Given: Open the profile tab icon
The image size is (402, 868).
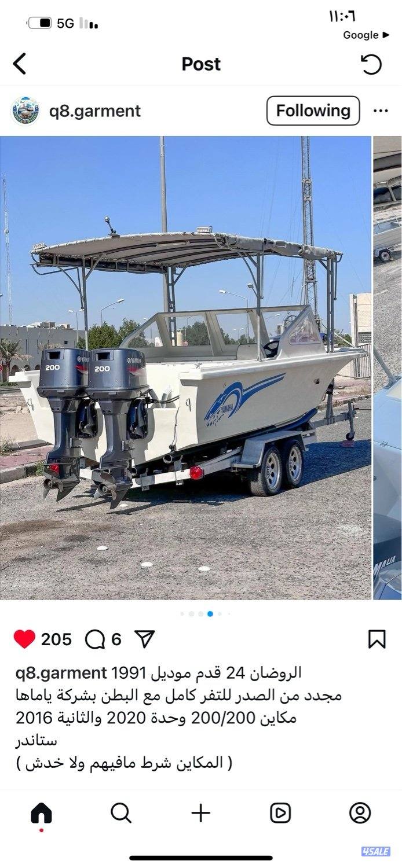Looking at the screenshot, I should 360,814.
